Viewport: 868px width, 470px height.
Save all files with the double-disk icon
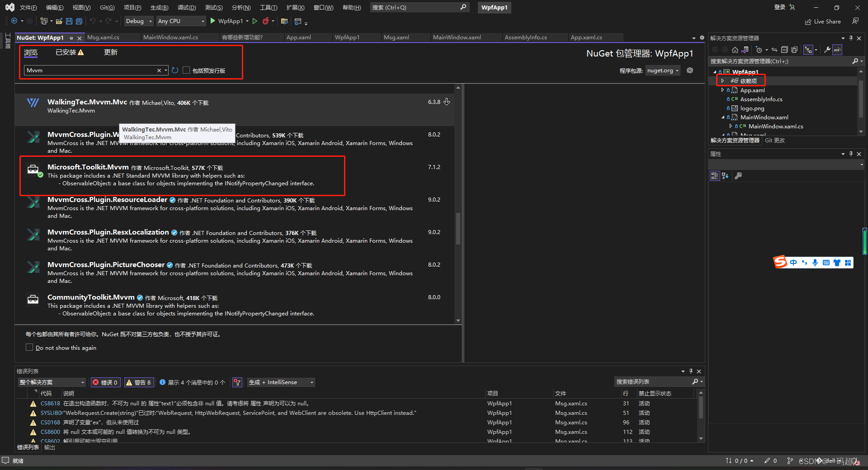coord(79,21)
